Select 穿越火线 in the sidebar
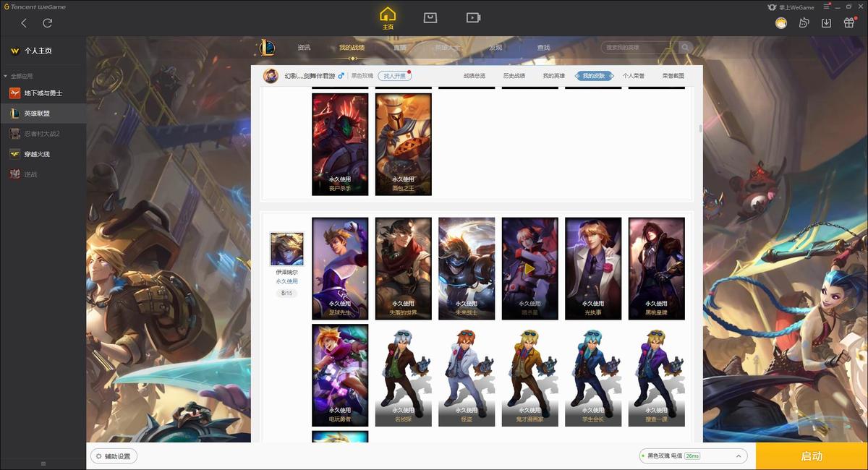 coord(43,154)
